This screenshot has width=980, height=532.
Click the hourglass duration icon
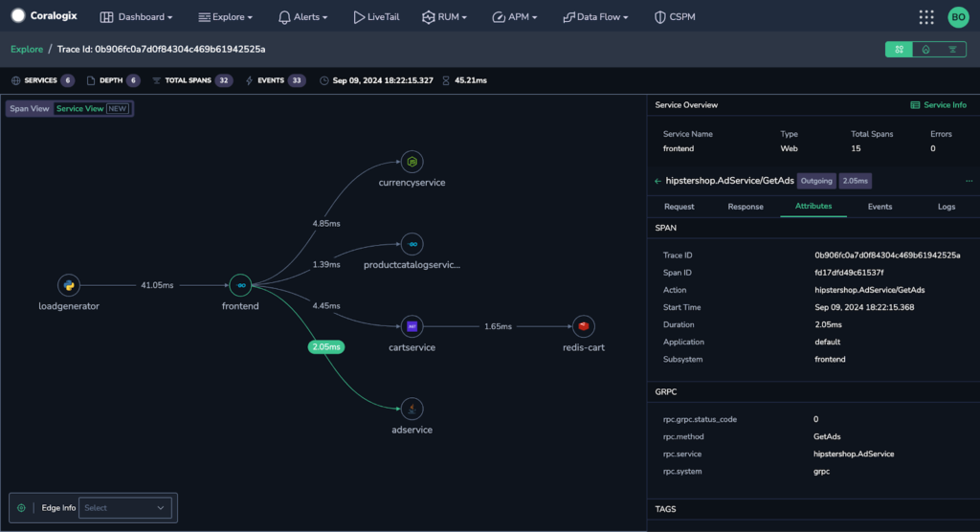pos(446,80)
